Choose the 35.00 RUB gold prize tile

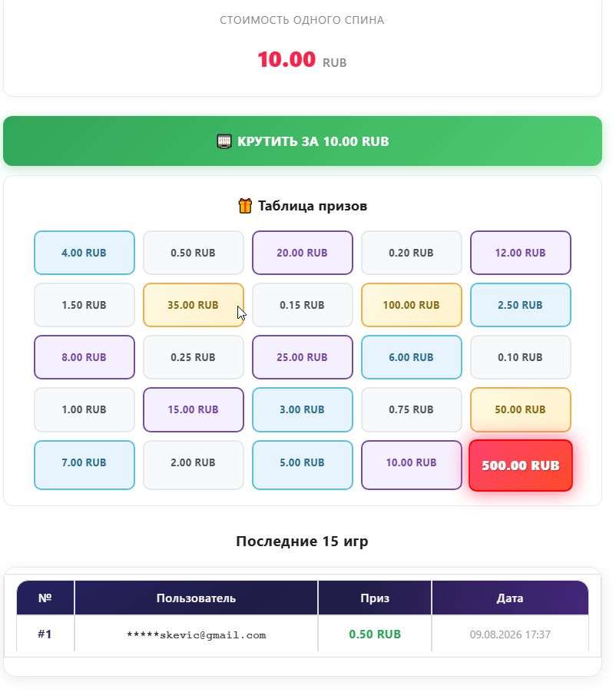click(194, 305)
